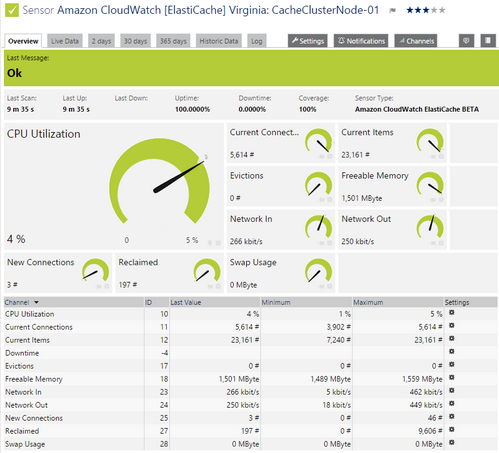
Task: Open gear settings for CPU Utilization channel
Action: 451,313
